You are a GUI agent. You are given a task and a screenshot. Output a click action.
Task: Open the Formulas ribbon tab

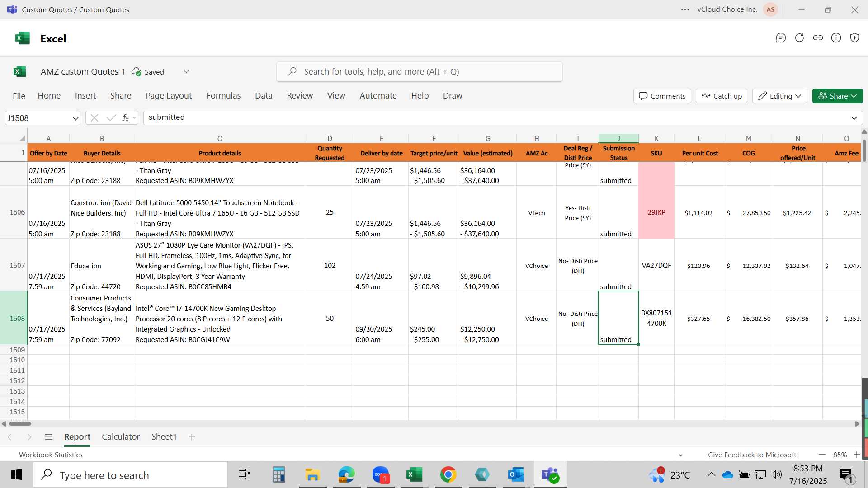223,96
